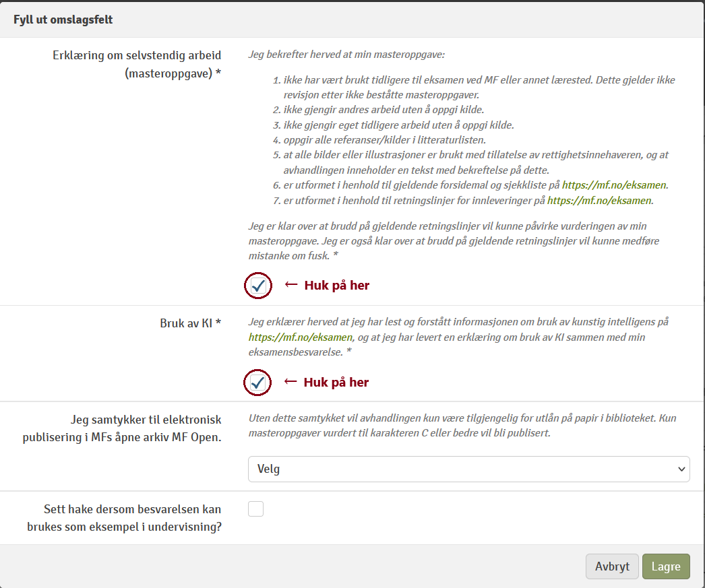Click the 'Bruk av KI' field label
Viewport: 705px width, 588px height.
(191, 323)
